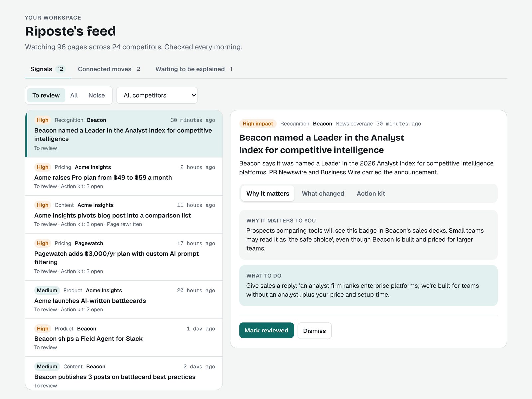Click 'Action kit: 2 open' status text
The width and height of the screenshot is (532, 399).
pyautogui.click(x=82, y=310)
